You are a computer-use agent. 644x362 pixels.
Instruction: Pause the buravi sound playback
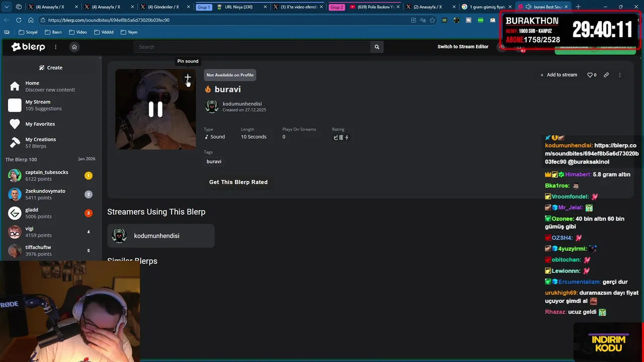[x=155, y=109]
